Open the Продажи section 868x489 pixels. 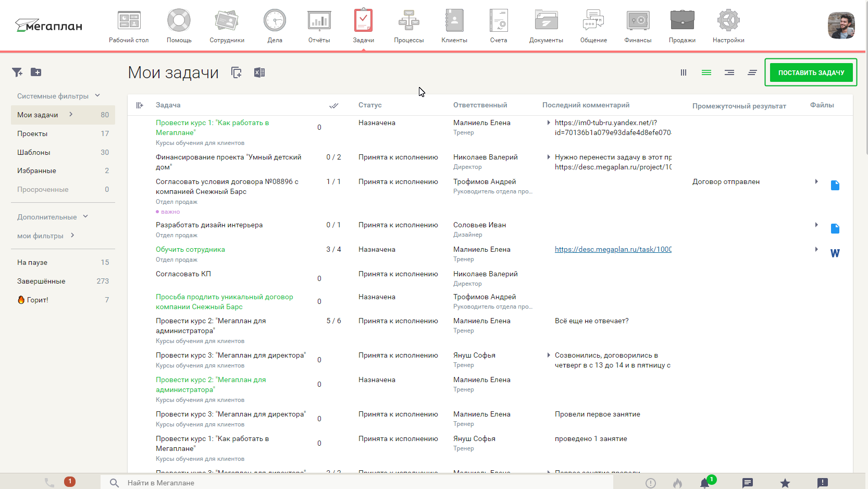tap(682, 27)
